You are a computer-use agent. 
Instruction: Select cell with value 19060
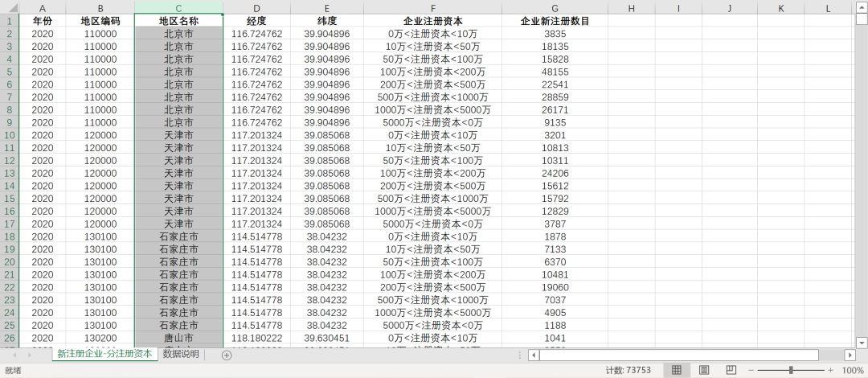(x=555, y=287)
